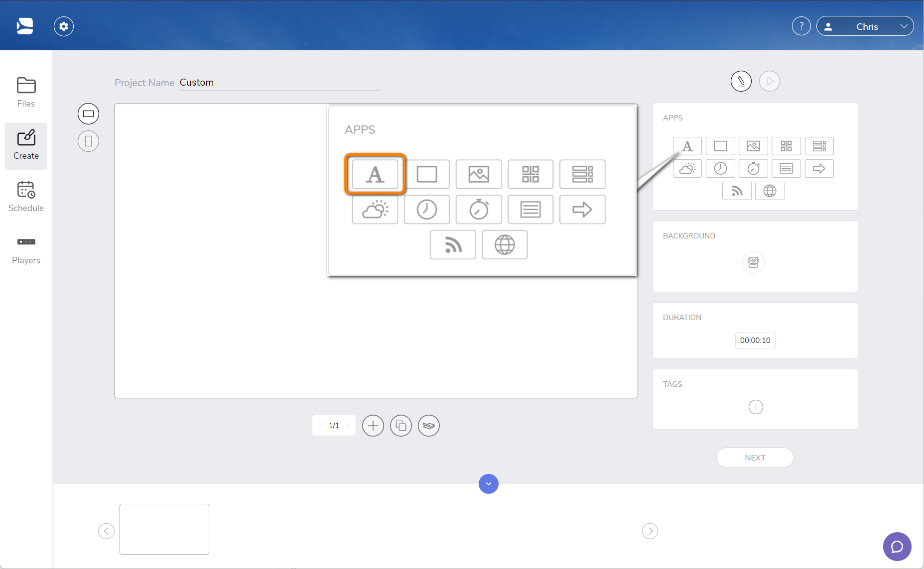
Task: Add table list app from right APPS panel
Action: click(819, 146)
